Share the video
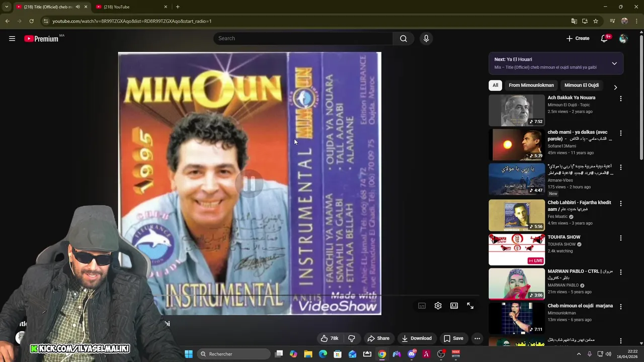 tap(378, 338)
